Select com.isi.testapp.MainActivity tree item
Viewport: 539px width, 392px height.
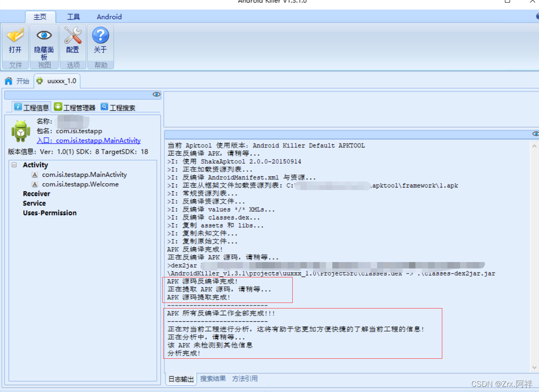pos(84,175)
